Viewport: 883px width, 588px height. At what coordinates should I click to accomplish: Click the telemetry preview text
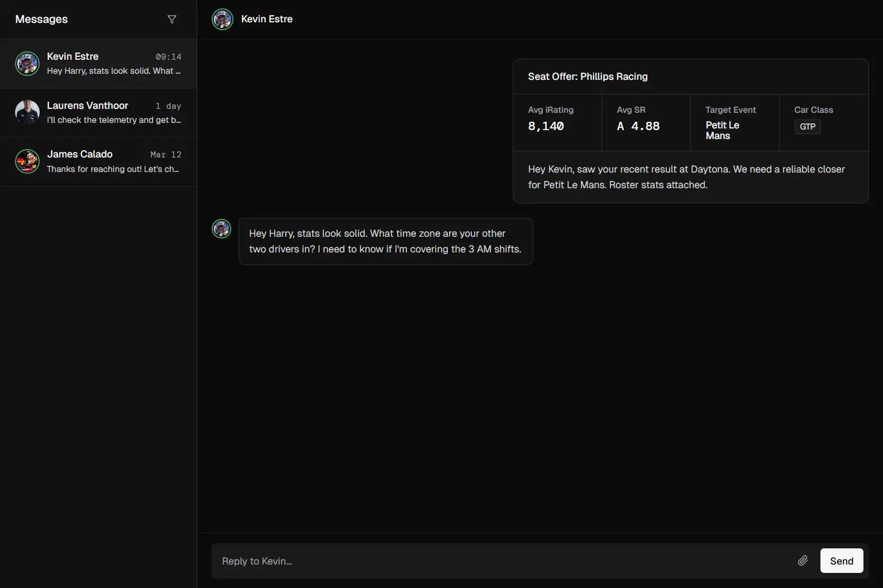tap(114, 120)
